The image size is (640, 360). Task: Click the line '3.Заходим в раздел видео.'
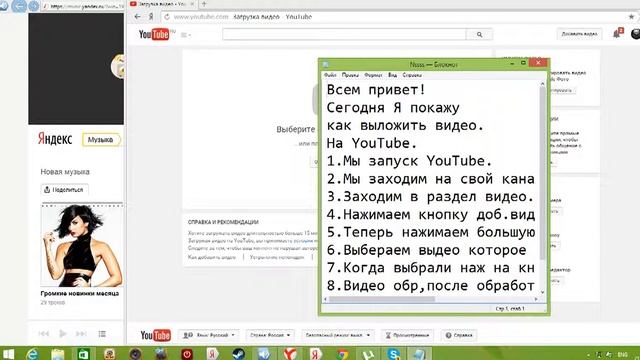tap(430, 197)
